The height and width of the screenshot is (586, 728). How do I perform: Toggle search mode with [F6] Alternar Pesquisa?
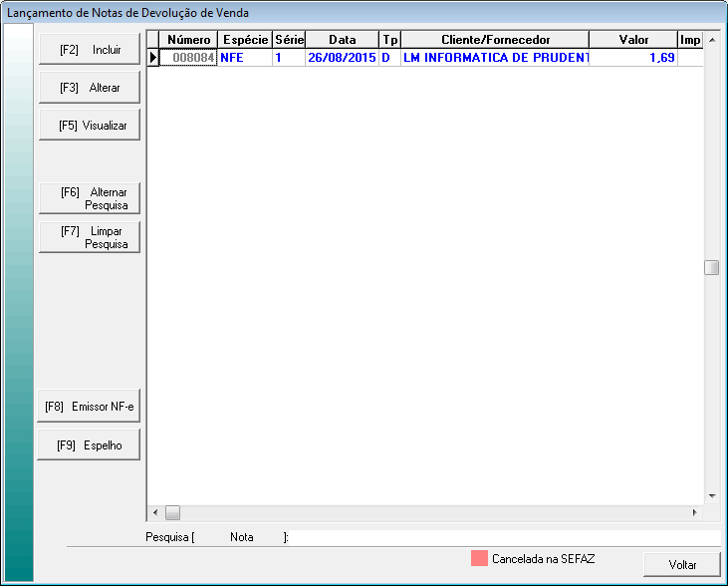coord(90,198)
